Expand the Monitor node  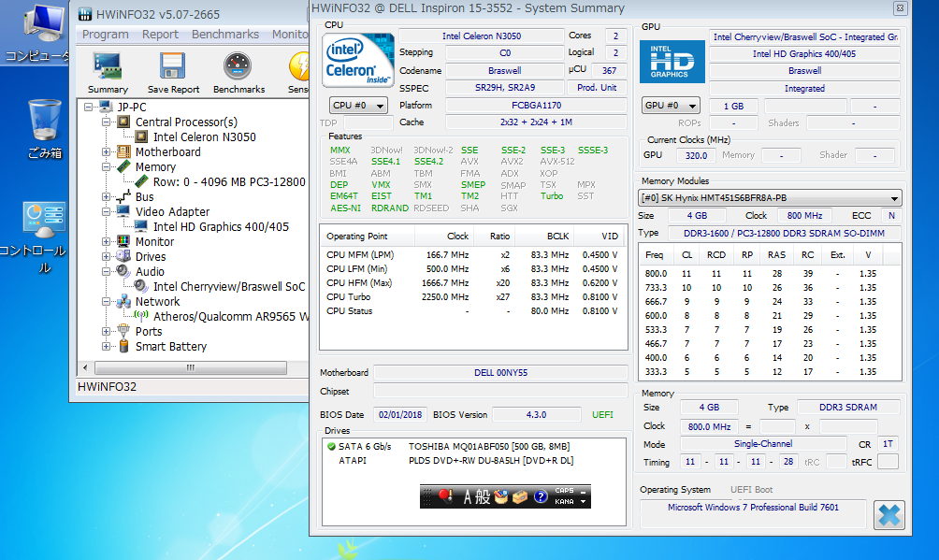pyautogui.click(x=106, y=242)
